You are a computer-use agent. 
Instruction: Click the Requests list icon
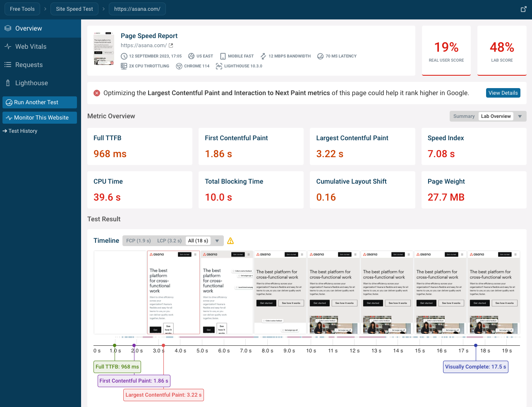click(8, 65)
